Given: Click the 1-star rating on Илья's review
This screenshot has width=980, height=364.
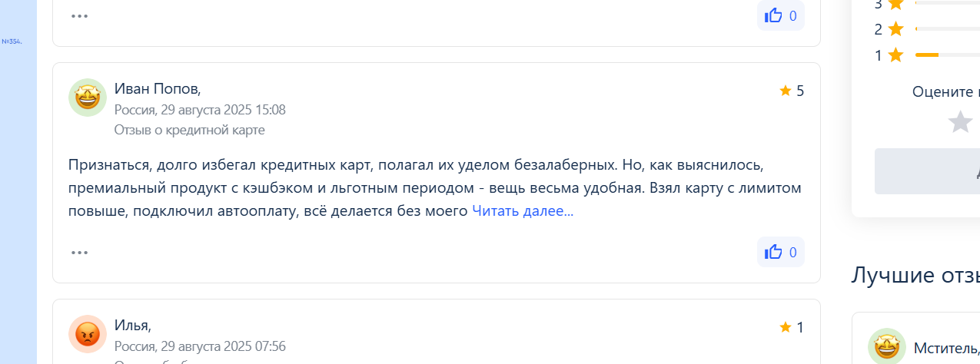Looking at the screenshot, I should (792, 327).
